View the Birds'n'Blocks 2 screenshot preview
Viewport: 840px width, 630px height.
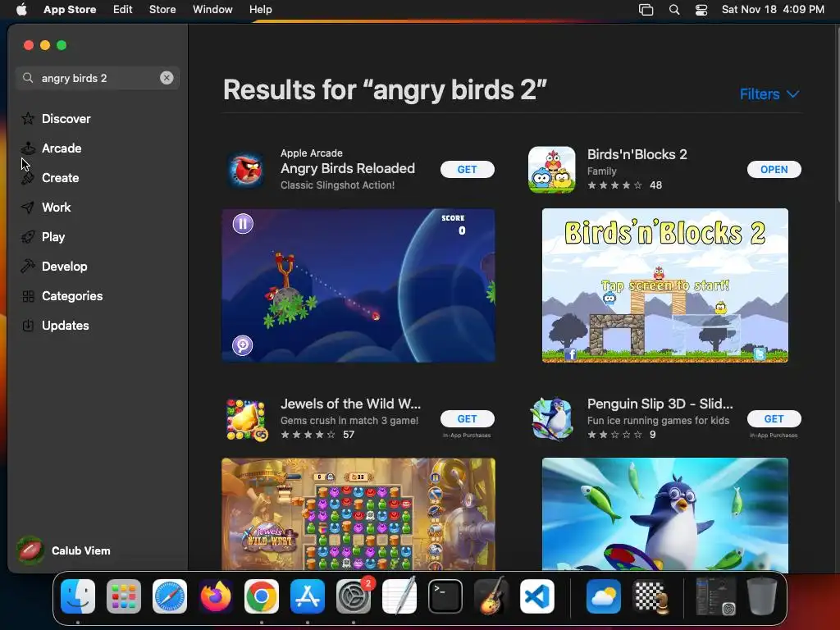coord(664,285)
